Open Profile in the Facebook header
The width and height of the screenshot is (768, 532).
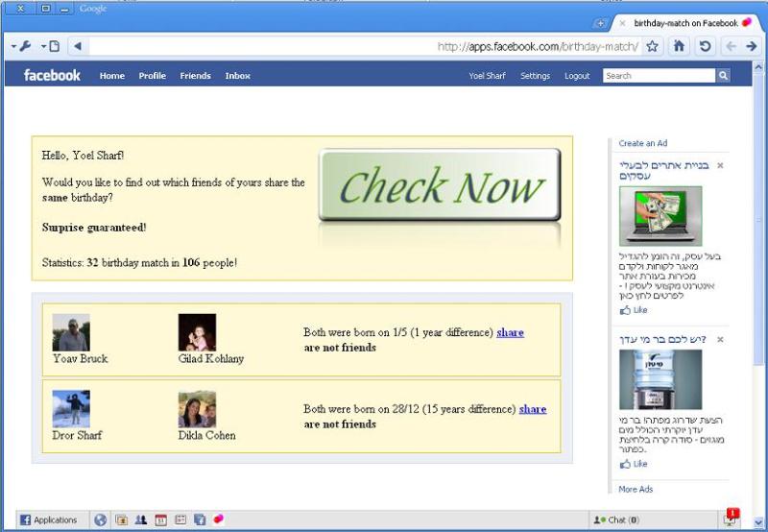pos(153,76)
